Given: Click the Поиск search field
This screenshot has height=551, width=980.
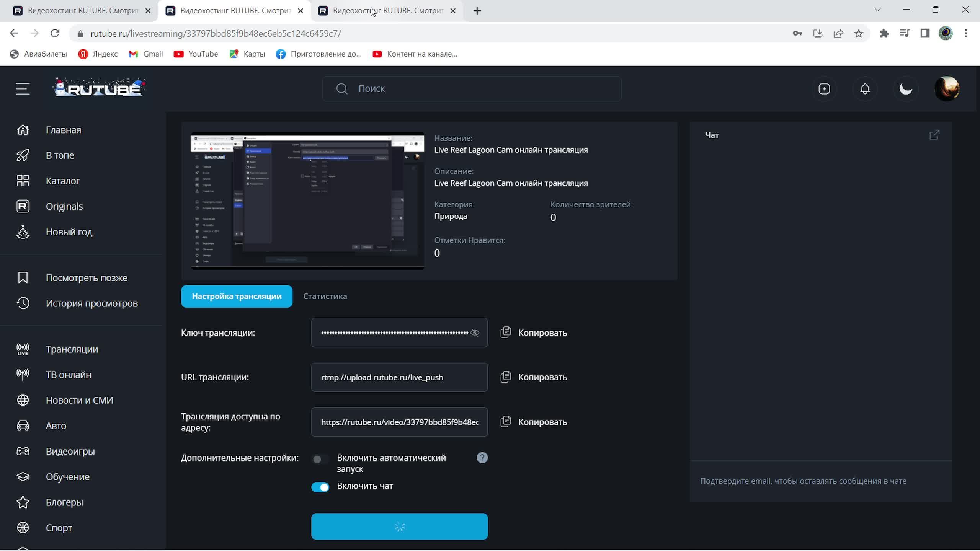Looking at the screenshot, I should 471,89.
